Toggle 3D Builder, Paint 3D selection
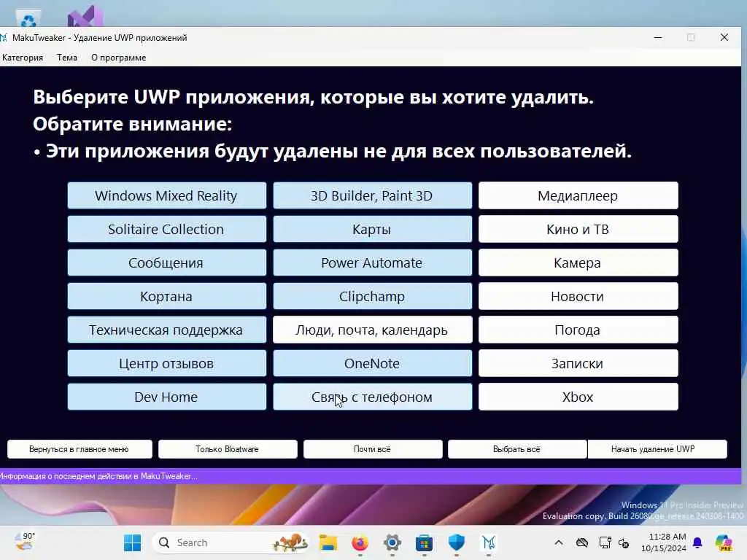 tap(373, 195)
